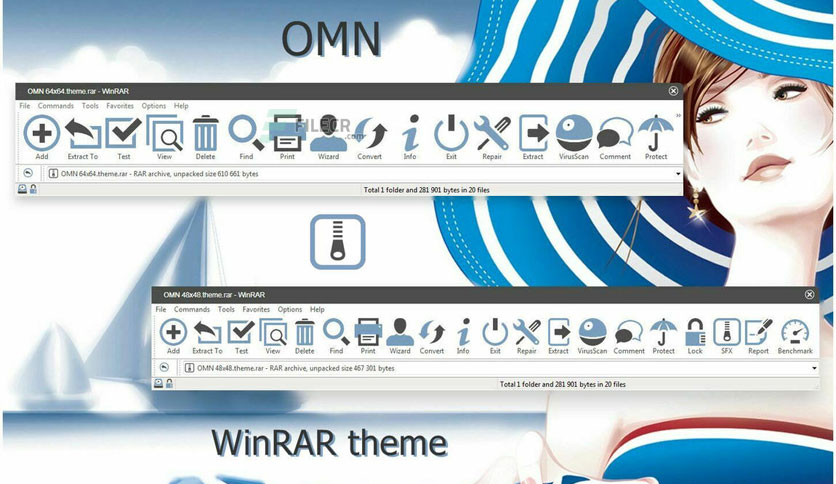The width and height of the screenshot is (836, 484).
Task: Click Convert icon in OMN 64x64 window
Action: pos(369,133)
